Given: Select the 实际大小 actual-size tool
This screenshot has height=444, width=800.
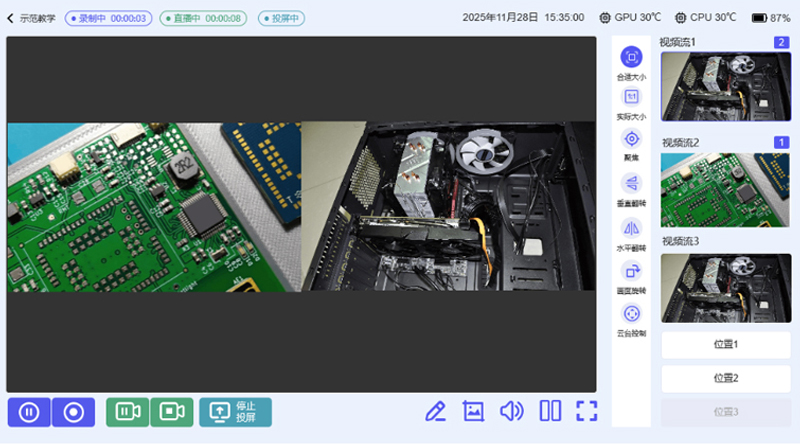Looking at the screenshot, I should (631, 97).
